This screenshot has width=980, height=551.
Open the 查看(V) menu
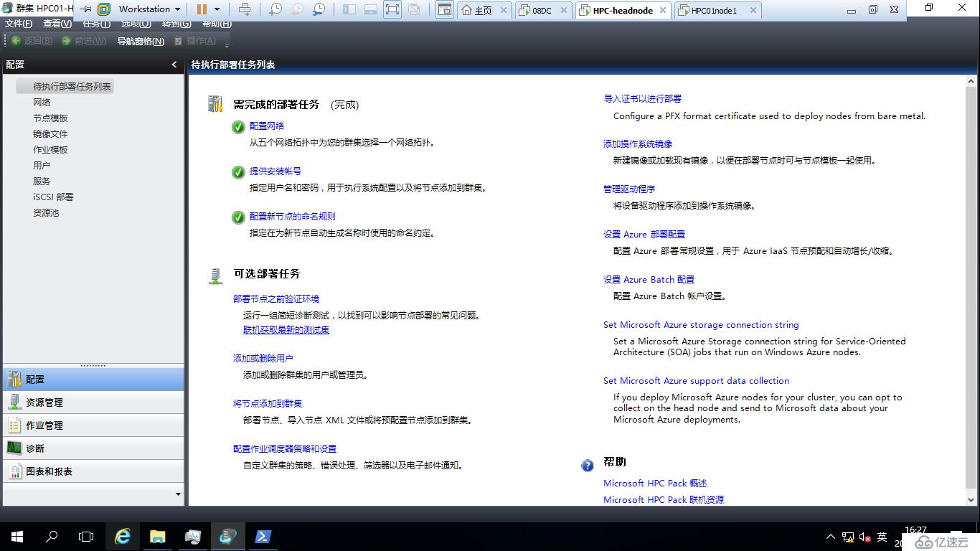57,24
